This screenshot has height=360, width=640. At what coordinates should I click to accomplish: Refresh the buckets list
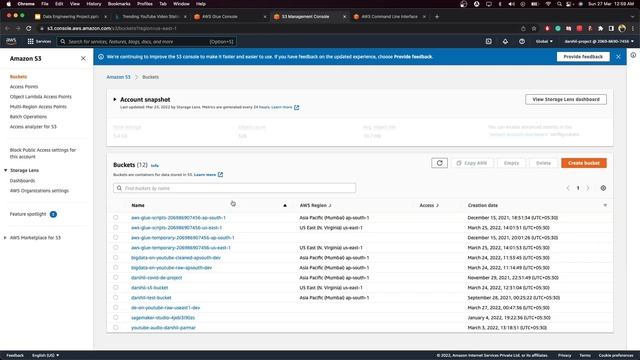[x=440, y=163]
